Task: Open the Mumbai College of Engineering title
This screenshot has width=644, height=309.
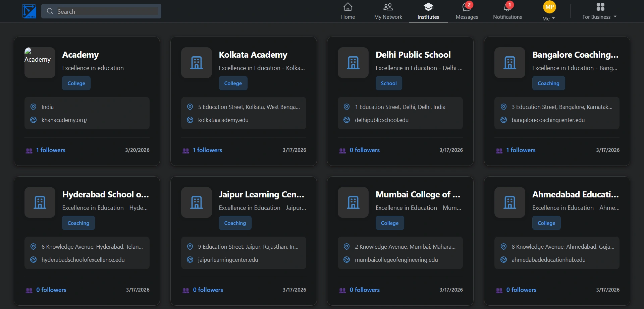Action: click(x=418, y=195)
